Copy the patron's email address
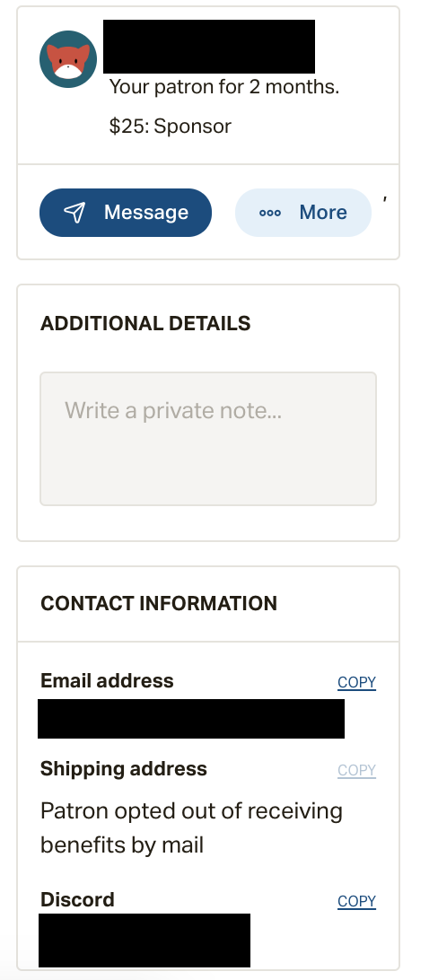This screenshot has height=980, width=438. 357,682
